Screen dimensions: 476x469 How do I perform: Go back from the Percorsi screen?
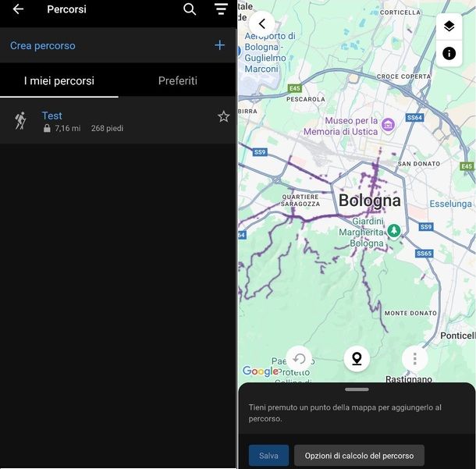(18, 9)
